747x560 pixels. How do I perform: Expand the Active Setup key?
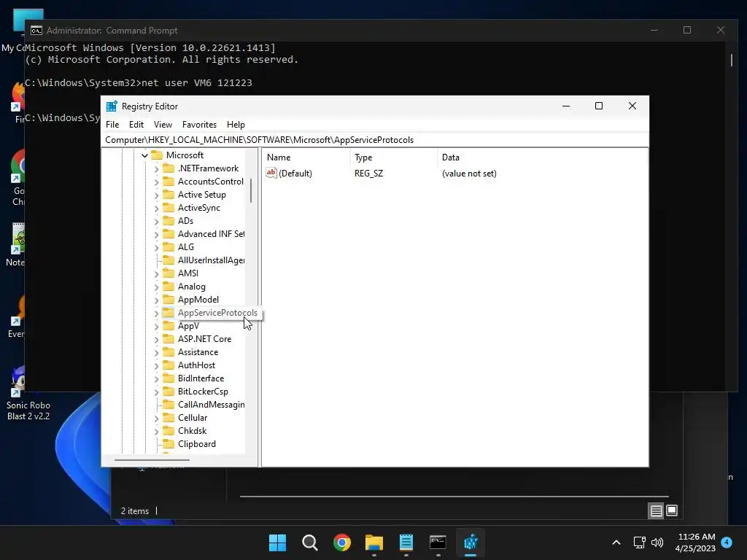coord(156,195)
